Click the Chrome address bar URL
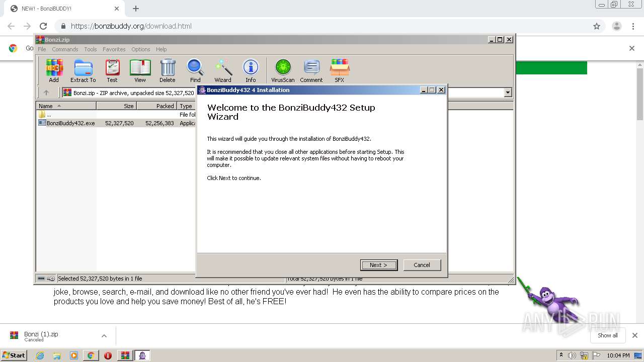This screenshot has width=644, height=362. tap(131, 26)
